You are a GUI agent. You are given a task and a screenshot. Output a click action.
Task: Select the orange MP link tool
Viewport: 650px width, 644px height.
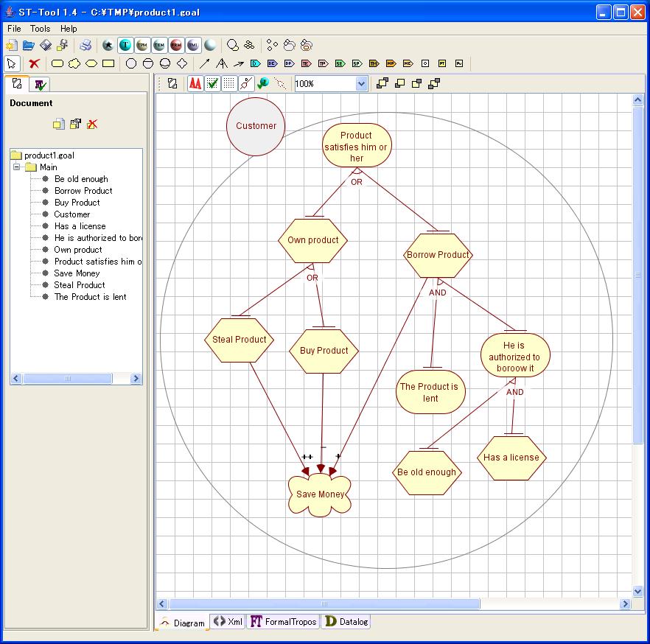[391, 63]
